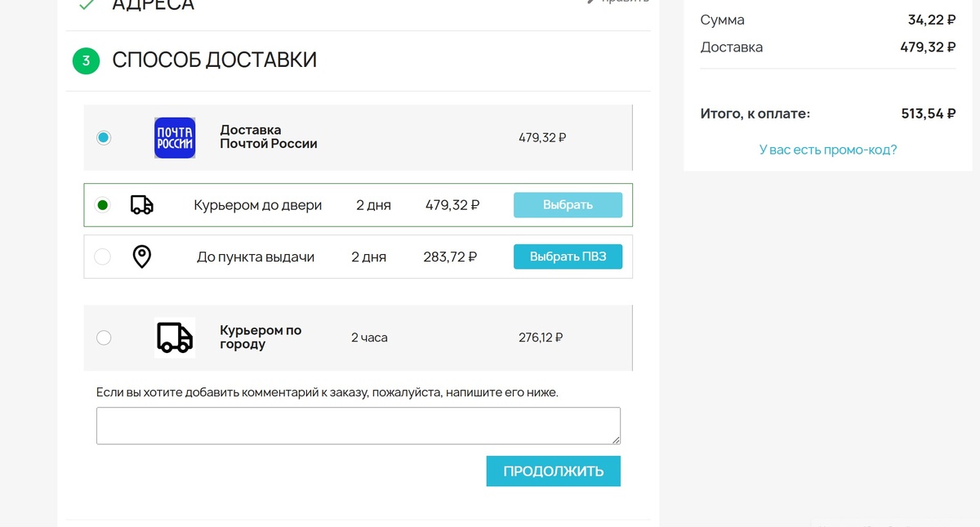Click the Выбрать button for courier delivery
This screenshot has height=527, width=980.
pos(568,205)
